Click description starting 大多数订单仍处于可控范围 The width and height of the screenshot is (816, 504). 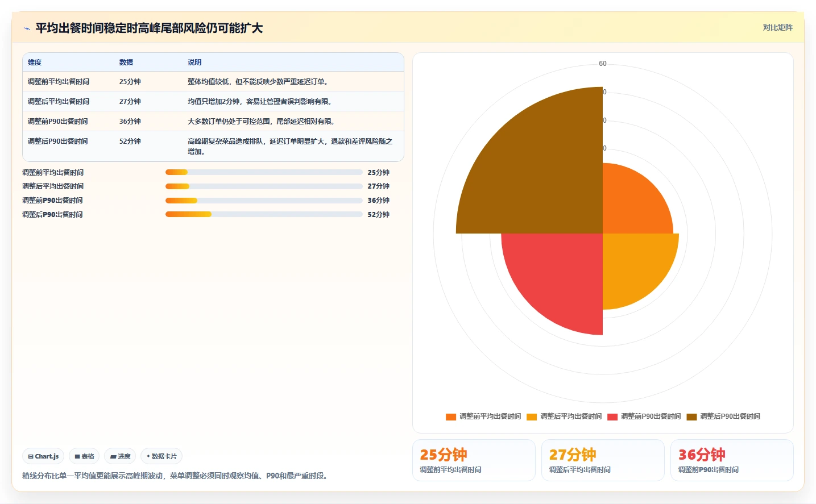262,122
